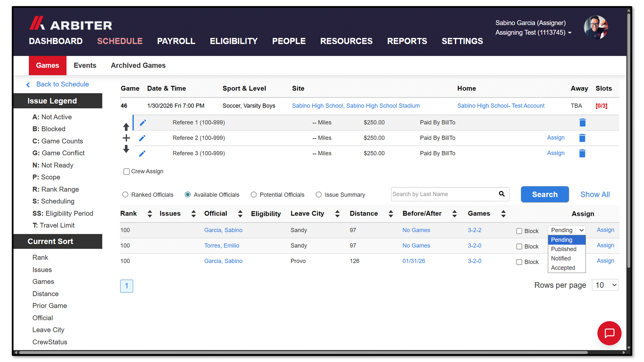644x362 pixels.
Task: Check Block for Torres, Emilio
Action: point(519,246)
